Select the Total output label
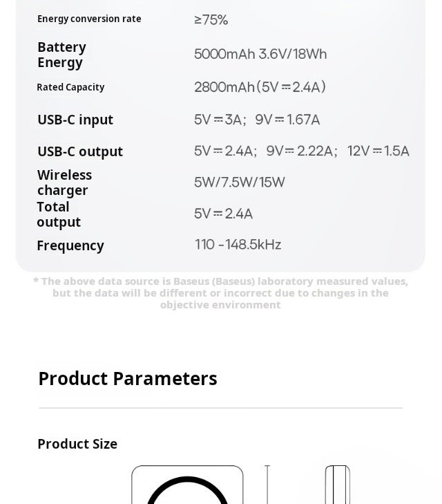Screen dimensions: 442x504 coord(59,214)
